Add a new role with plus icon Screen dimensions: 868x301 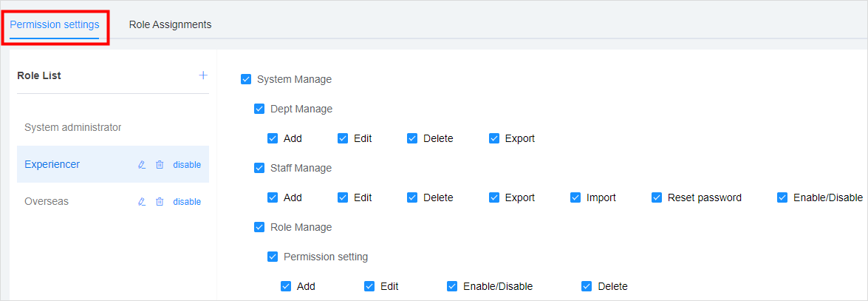point(203,75)
